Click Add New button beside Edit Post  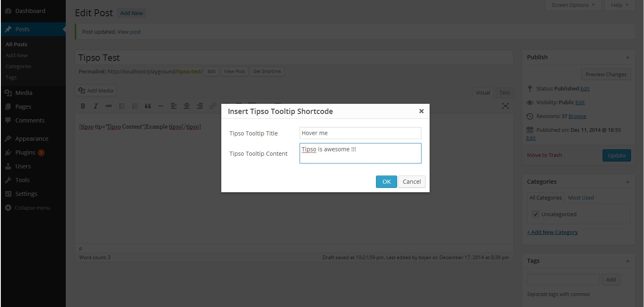[132, 13]
